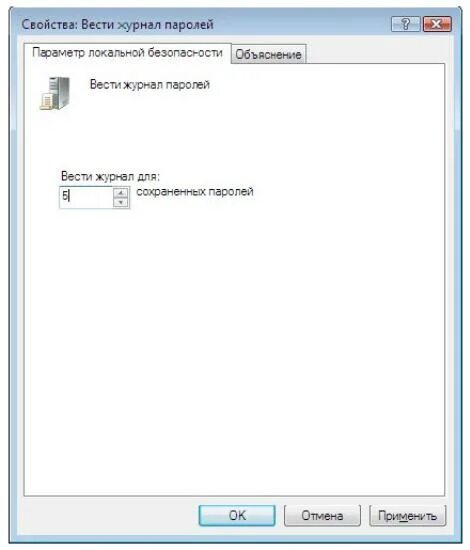Viewport: 470px width, 550px height.
Task: Decrease saved passwords count with down arrow
Action: (121, 202)
